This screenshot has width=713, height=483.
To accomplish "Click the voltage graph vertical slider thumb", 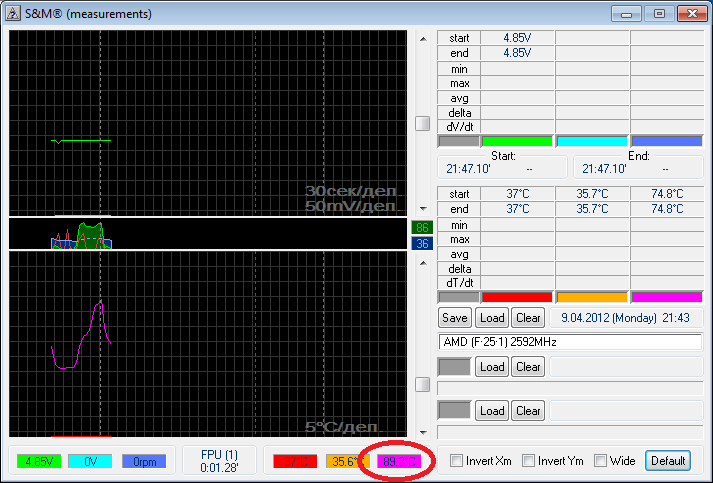I will coord(423,123).
